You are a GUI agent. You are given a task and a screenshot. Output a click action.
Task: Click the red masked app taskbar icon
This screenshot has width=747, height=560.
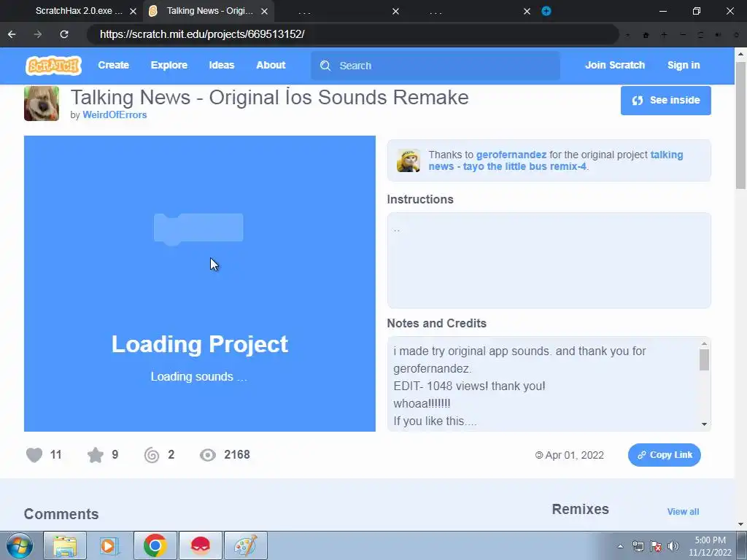(201, 545)
